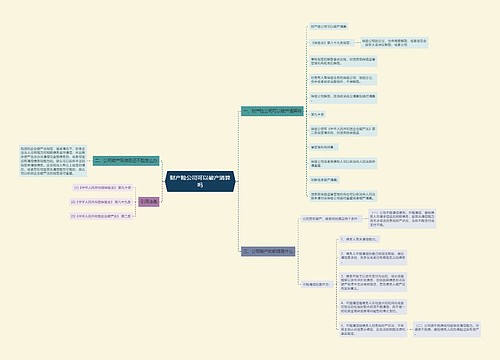
Task: Click citation [1]《中华人民共和国保险法》第九十条
Action: 102,188
